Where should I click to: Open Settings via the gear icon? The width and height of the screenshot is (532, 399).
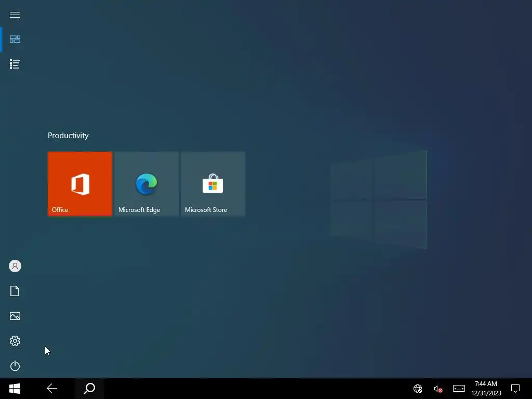15,341
